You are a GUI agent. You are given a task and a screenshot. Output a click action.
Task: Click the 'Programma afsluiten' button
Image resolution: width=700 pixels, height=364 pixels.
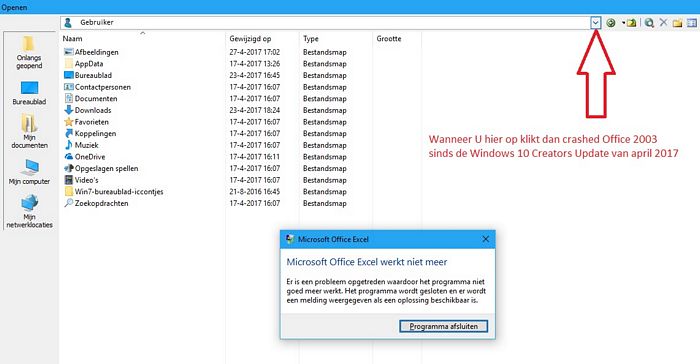[x=443, y=326]
